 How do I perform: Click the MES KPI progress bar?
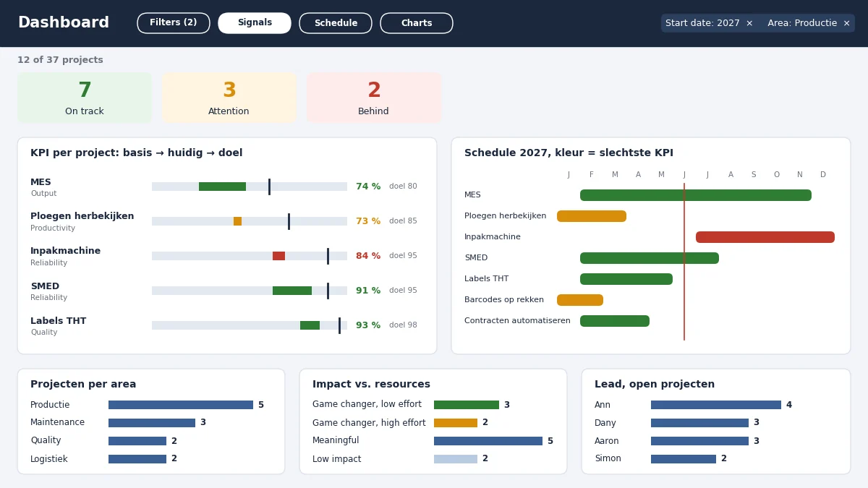point(250,187)
